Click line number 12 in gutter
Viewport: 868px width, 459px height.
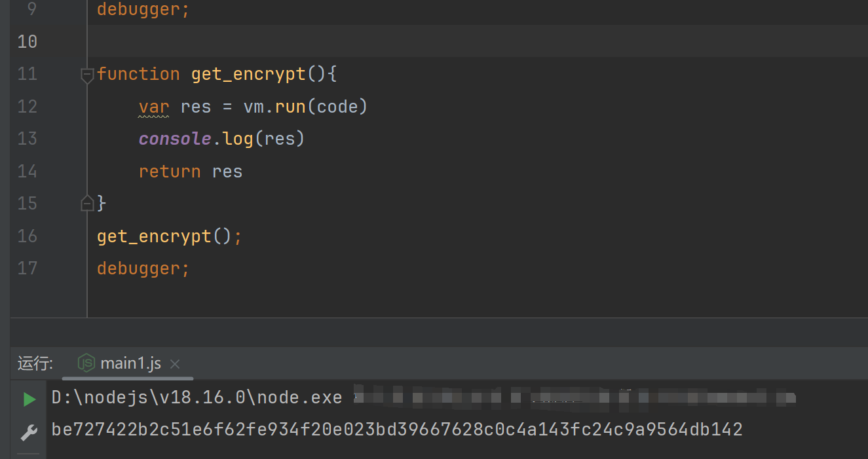point(28,106)
